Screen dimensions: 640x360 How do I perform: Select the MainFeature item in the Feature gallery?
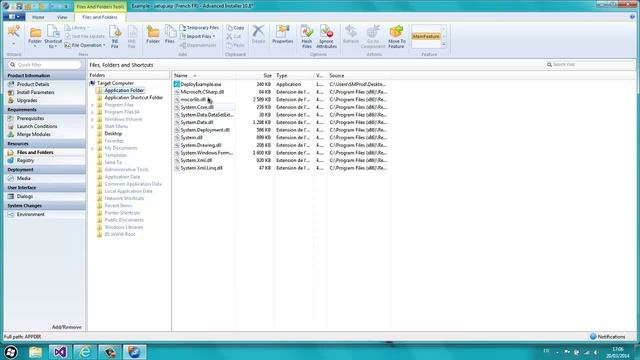tap(426, 36)
